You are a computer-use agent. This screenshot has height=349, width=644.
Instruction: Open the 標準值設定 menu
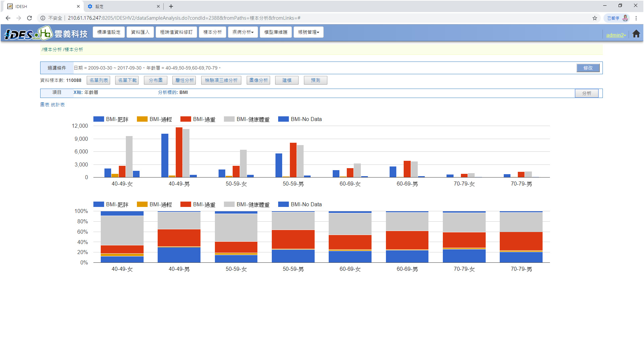[109, 32]
